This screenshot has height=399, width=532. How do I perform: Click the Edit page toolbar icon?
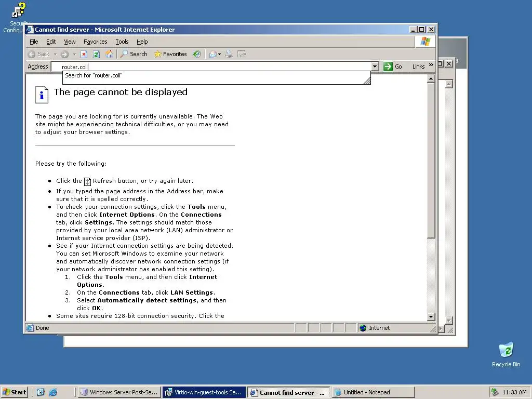[242, 54]
